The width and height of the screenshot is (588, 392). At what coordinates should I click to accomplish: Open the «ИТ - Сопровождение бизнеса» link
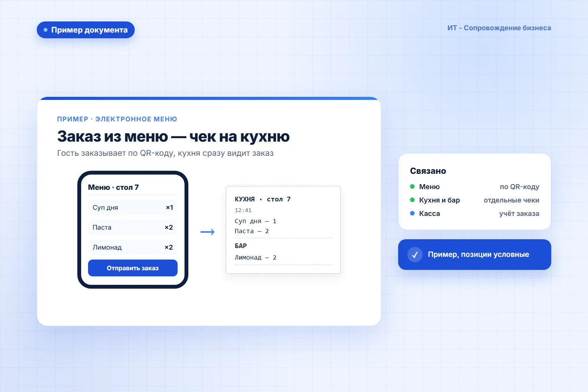499,28
